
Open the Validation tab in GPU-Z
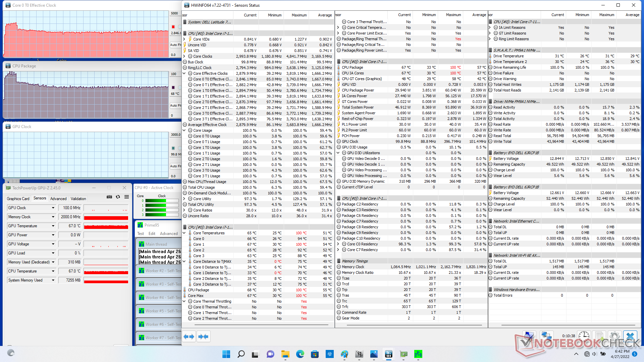click(78, 199)
